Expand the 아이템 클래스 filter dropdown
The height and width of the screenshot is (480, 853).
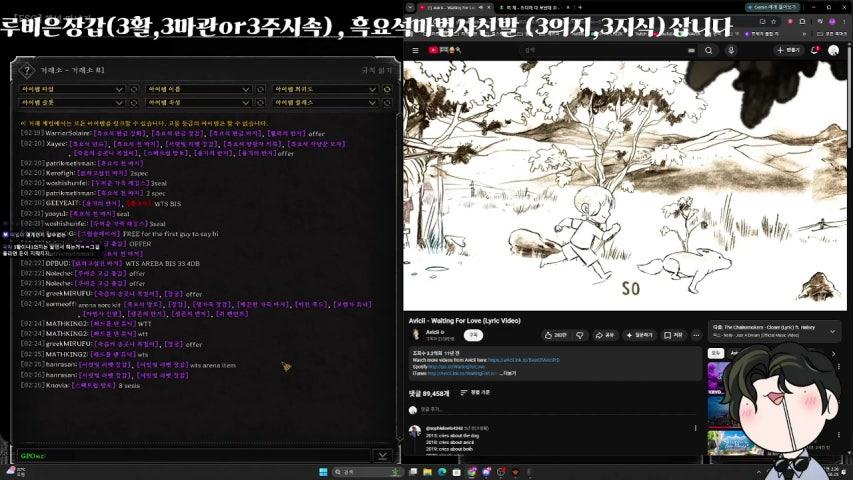click(x=325, y=102)
